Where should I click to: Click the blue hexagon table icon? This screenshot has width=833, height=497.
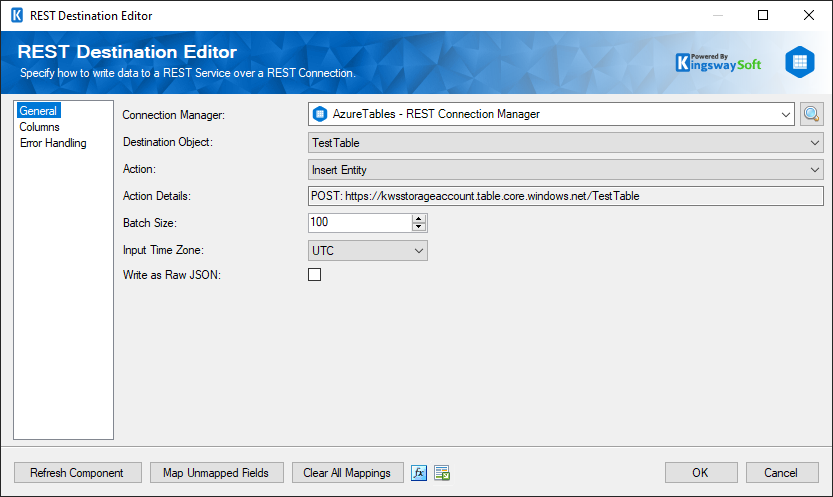point(800,62)
